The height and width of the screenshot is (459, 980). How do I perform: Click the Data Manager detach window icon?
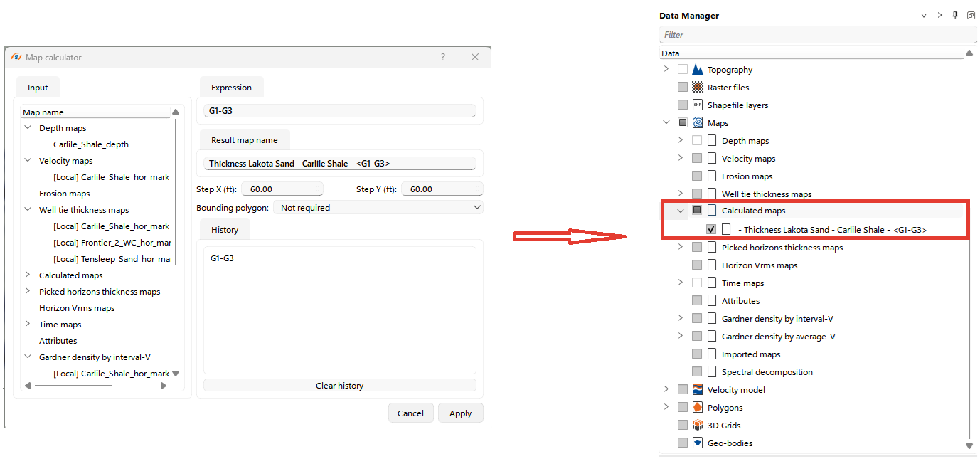click(x=971, y=15)
